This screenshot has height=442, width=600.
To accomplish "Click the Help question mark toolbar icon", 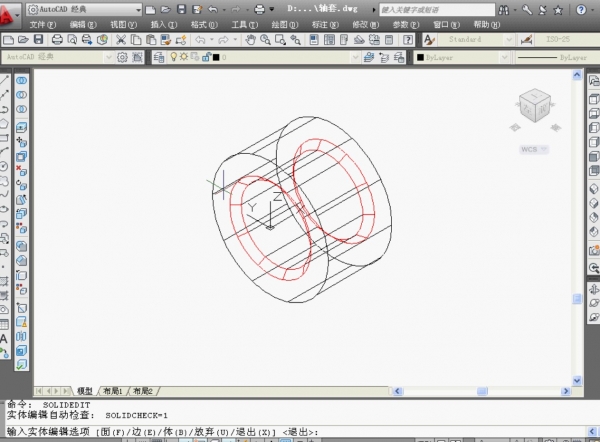I will click(408, 39).
